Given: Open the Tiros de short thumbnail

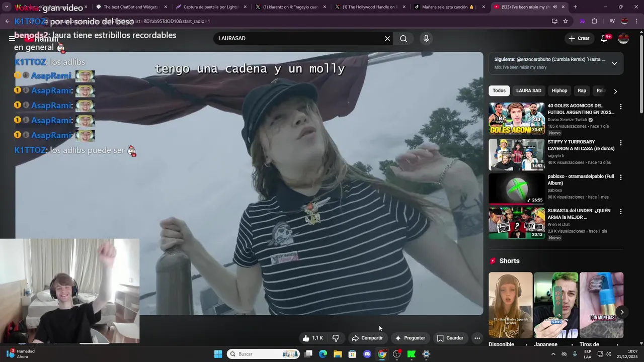Looking at the screenshot, I should tap(601, 305).
